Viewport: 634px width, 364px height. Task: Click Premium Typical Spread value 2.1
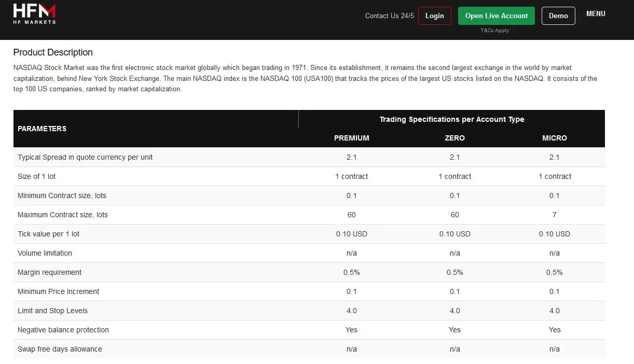point(352,157)
